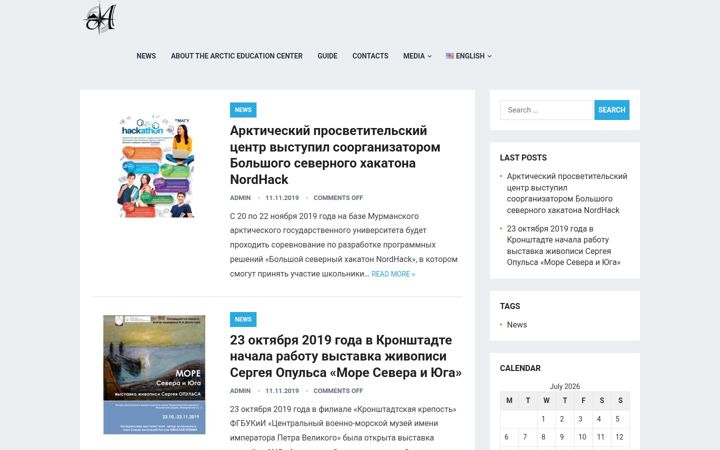Click NEWS tag above the NordHack article
Screen dimensions: 720x450
pos(243,110)
